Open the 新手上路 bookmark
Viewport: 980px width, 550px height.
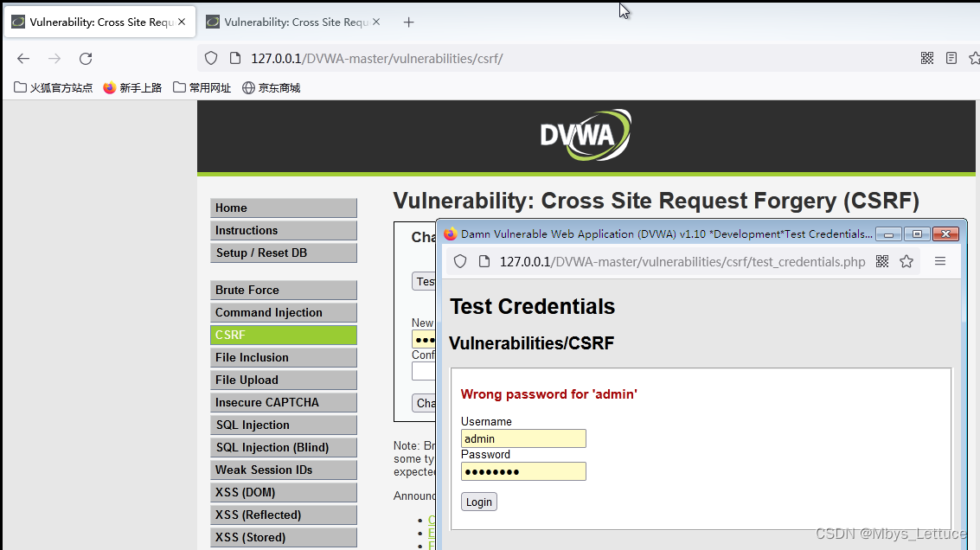132,87
